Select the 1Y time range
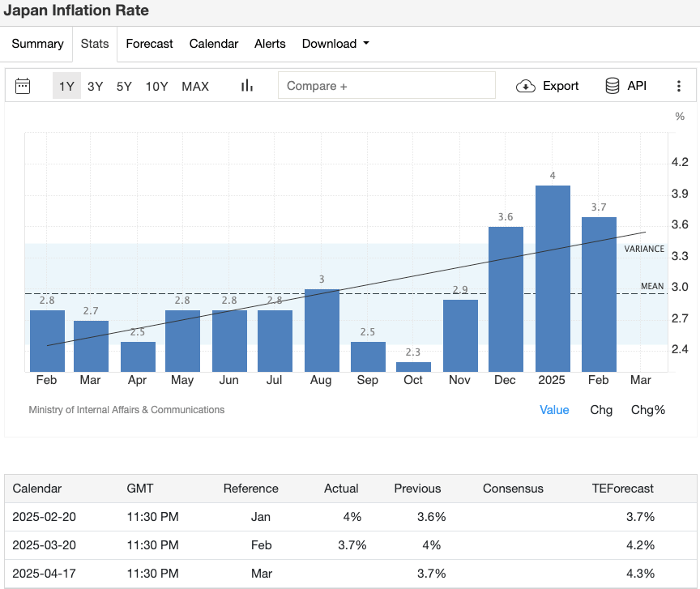Viewport: 700px width, 589px height. (66, 86)
